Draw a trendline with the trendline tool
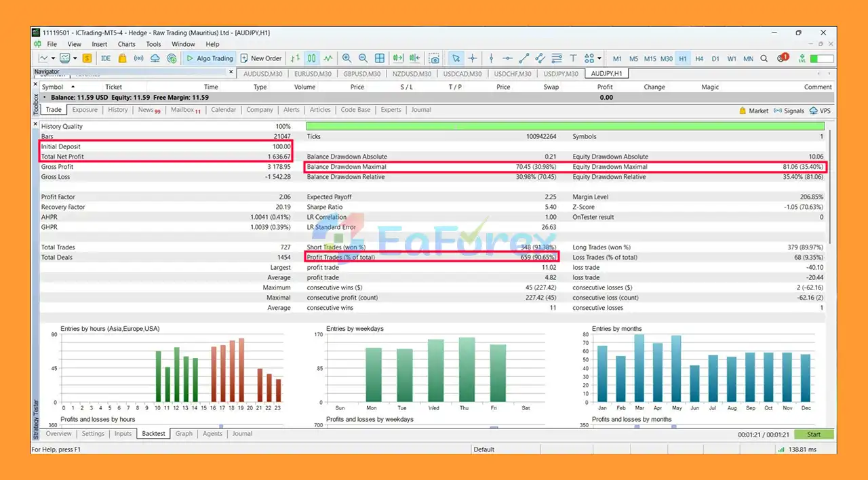This screenshot has height=480, width=868. pyautogui.click(x=524, y=58)
